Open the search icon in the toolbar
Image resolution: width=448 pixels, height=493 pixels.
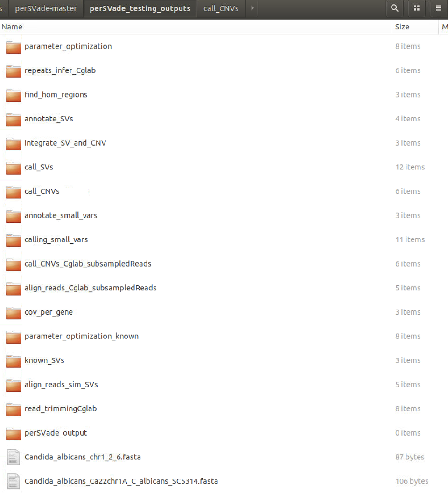pyautogui.click(x=394, y=8)
